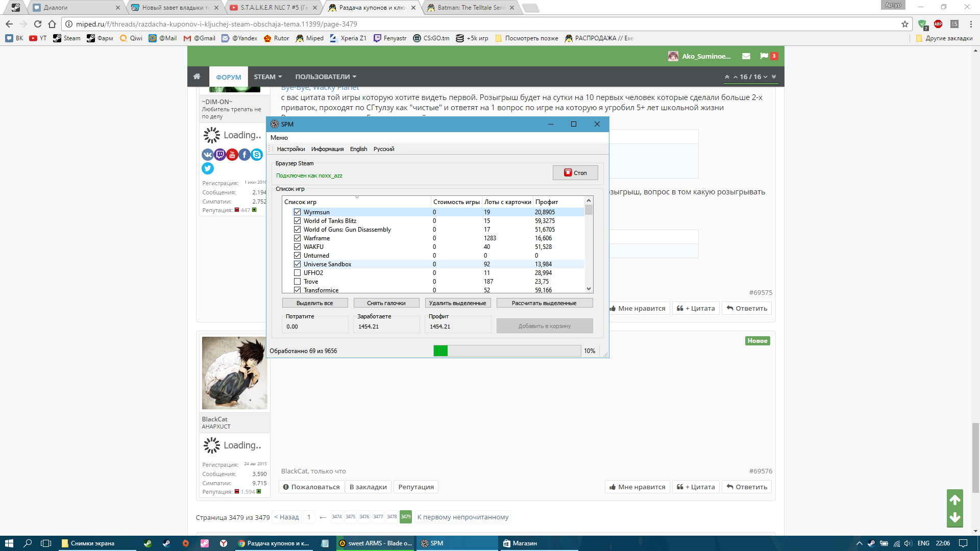The height and width of the screenshot is (551, 980).
Task: Open ~DIM-ON~'s VK profile icon
Action: point(208,155)
